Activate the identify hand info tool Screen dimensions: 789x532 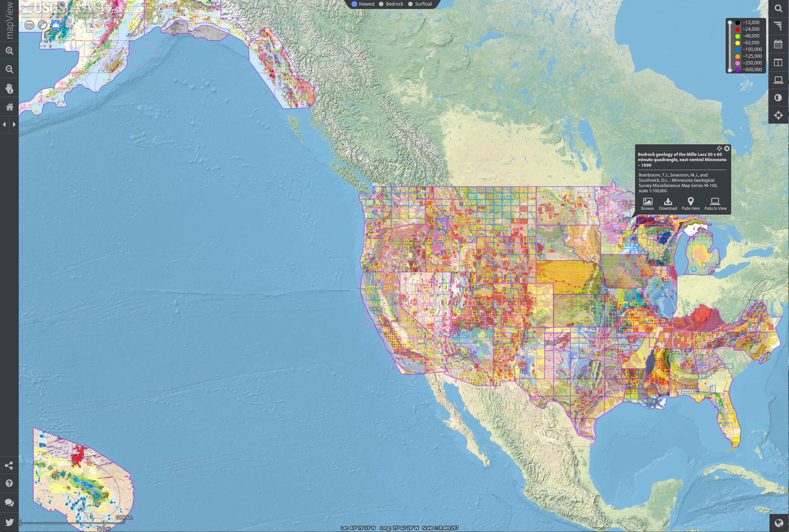coord(9,88)
